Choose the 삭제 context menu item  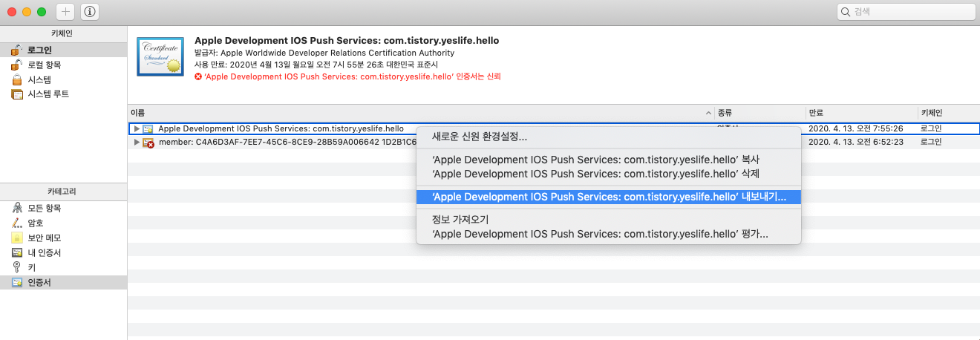[609, 173]
